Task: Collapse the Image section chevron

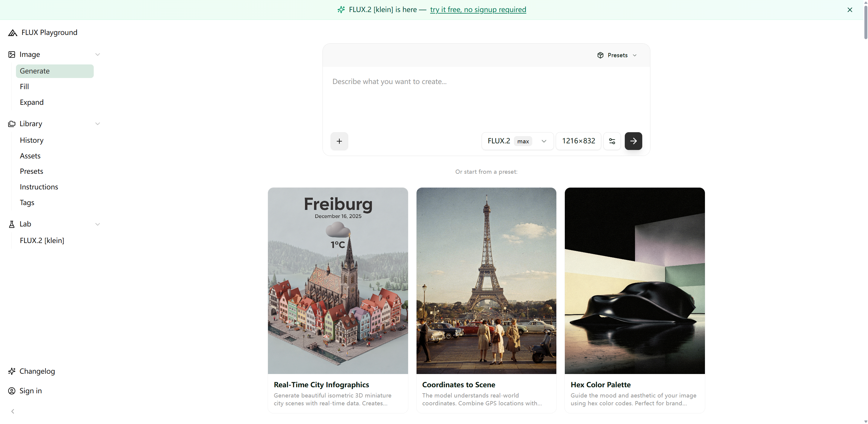Action: click(97, 55)
